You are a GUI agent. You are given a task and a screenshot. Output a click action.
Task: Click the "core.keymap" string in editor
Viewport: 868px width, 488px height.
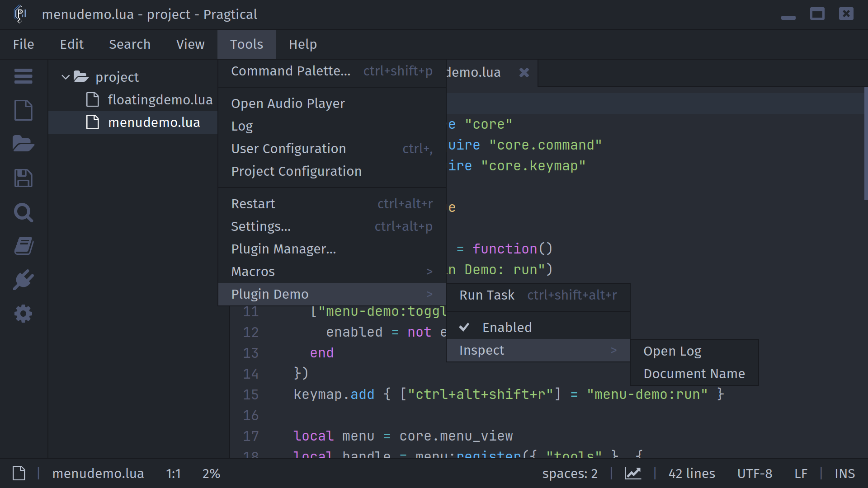(533, 166)
